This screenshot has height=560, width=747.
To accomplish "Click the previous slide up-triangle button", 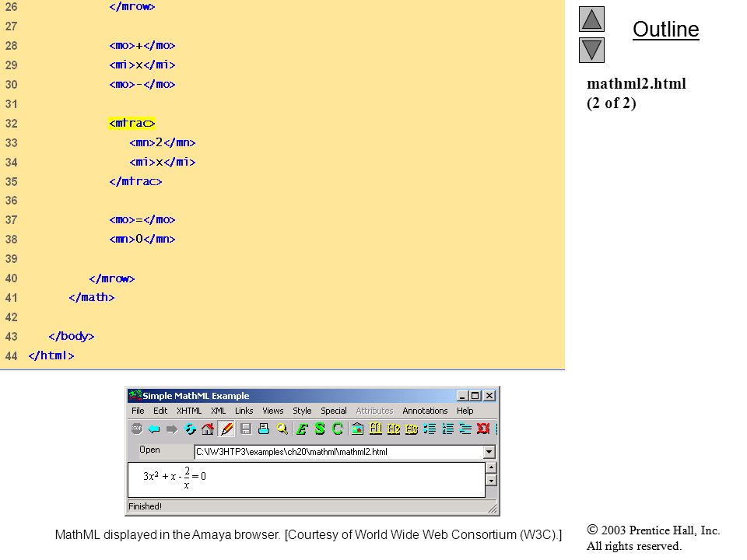I will (591, 19).
